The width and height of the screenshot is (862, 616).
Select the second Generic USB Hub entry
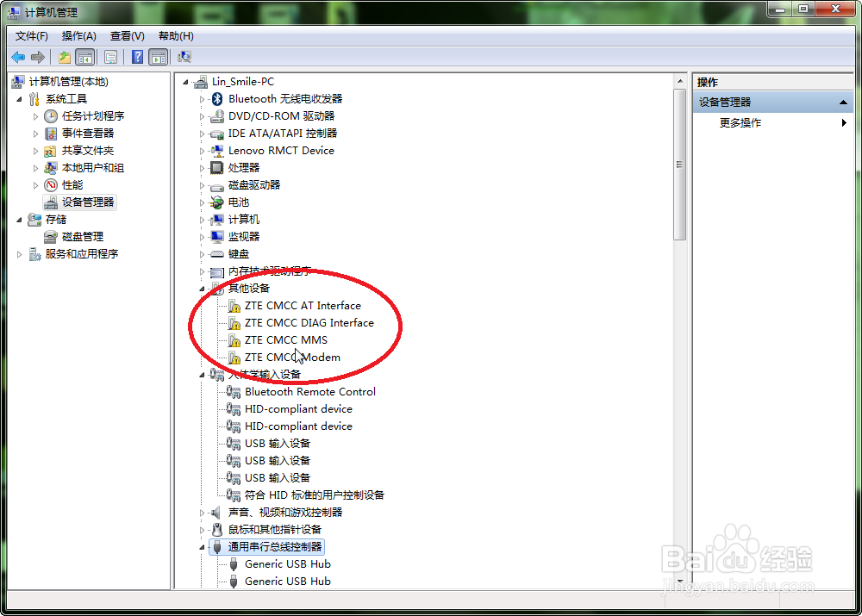pos(288,582)
